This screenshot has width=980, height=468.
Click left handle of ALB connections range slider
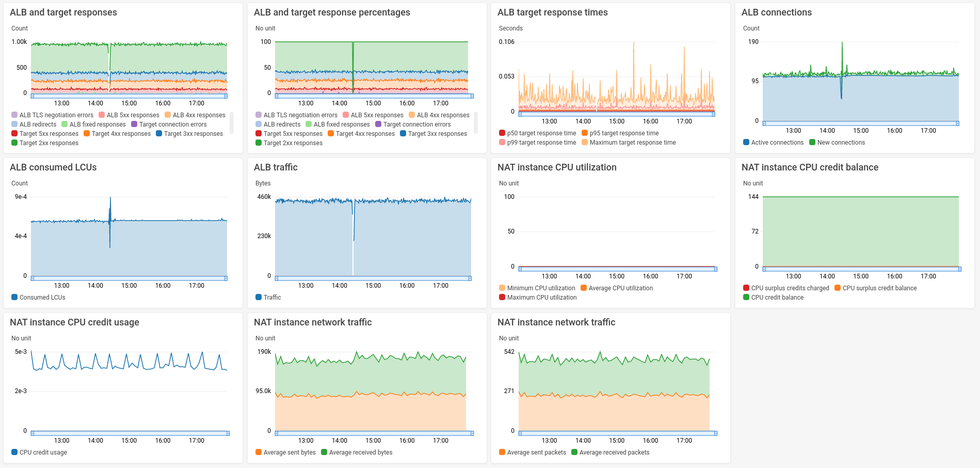(x=764, y=123)
